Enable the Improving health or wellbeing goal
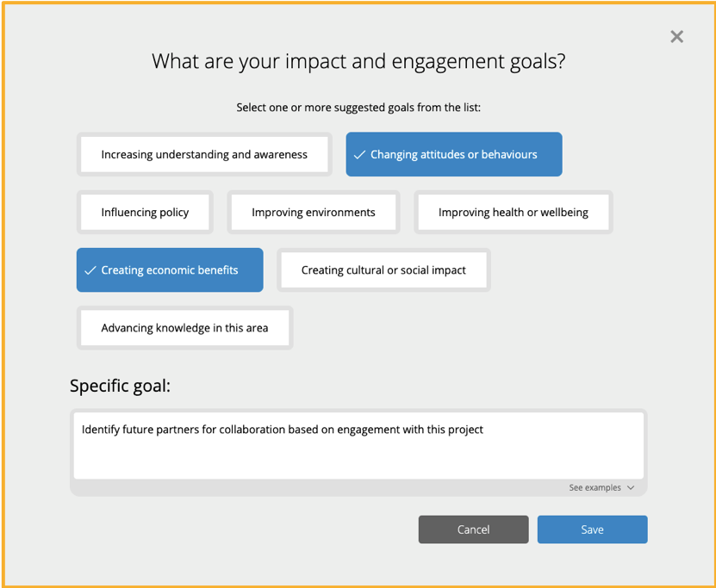This screenshot has width=716, height=588. tap(514, 213)
